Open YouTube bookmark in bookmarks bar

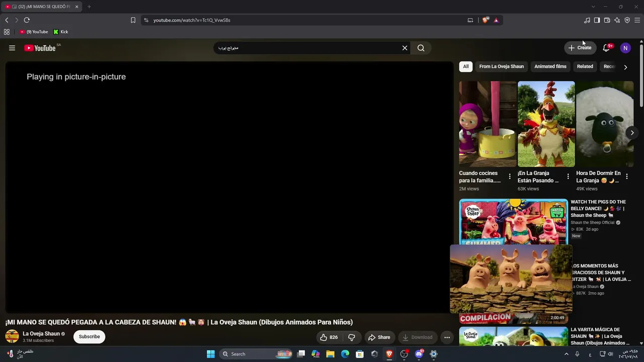34,32
